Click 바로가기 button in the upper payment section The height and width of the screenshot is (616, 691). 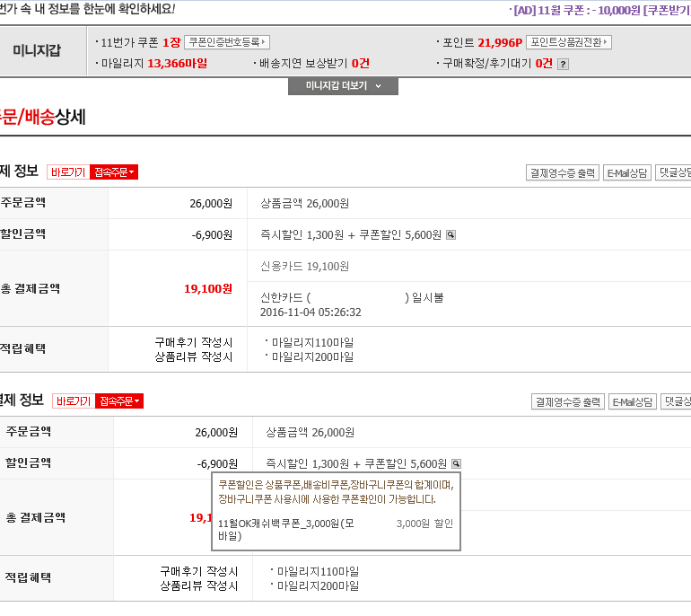point(68,172)
